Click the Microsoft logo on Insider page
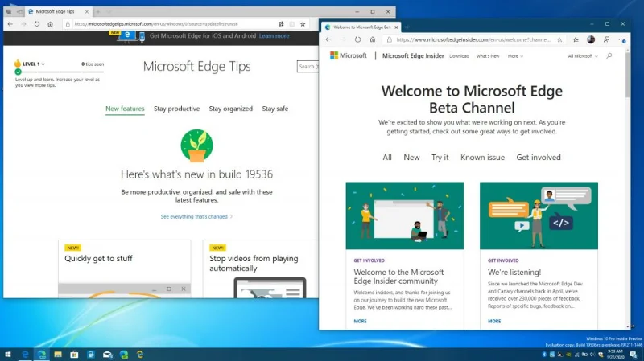The image size is (644, 361). click(x=349, y=55)
